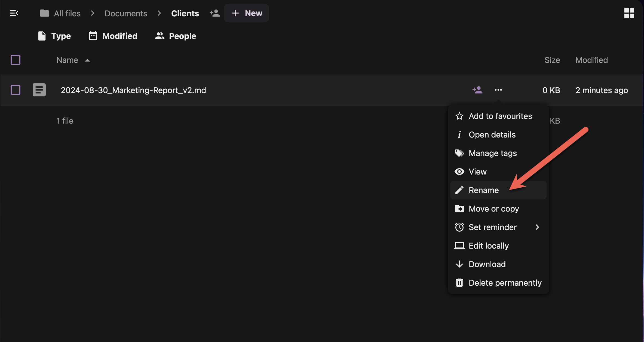
Task: Select Move or copy menu entry
Action: 493,209
